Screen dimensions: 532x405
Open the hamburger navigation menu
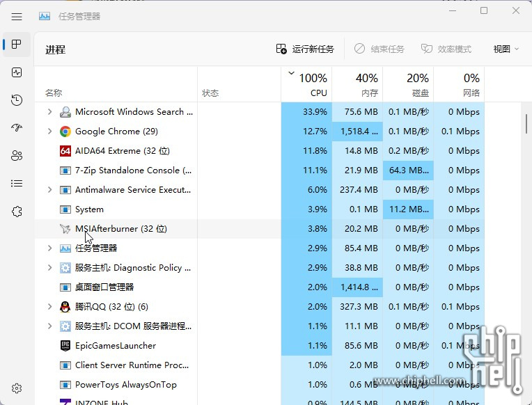click(x=17, y=17)
